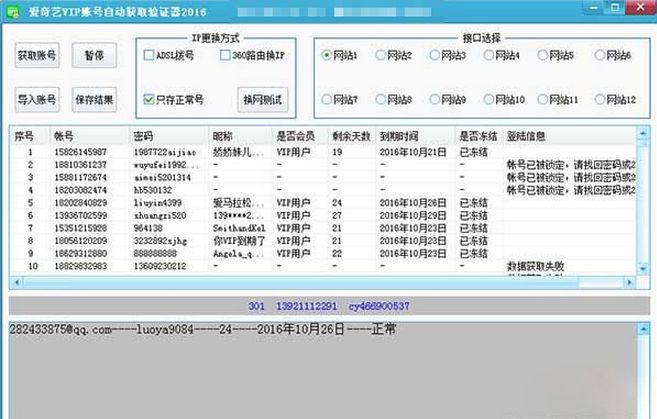Click the result log line 282433875@qq.com
This screenshot has height=419, width=657.
pos(202,329)
